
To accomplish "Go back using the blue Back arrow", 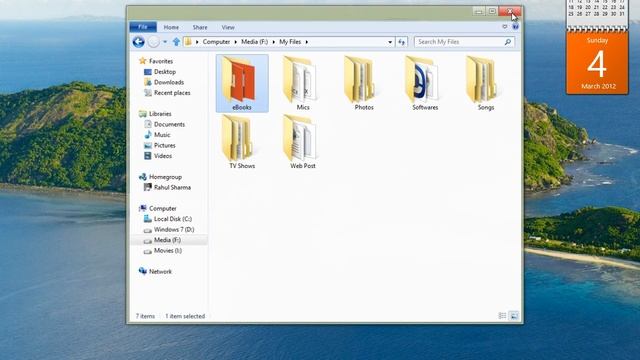I will click(138, 42).
